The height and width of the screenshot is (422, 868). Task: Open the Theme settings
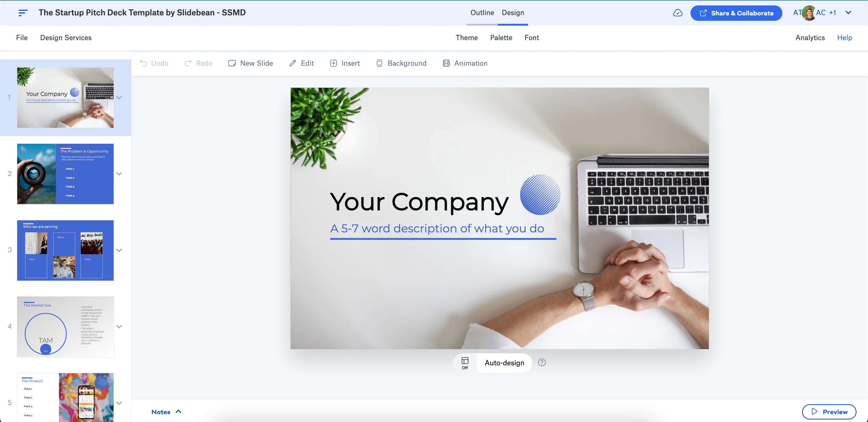tap(467, 38)
